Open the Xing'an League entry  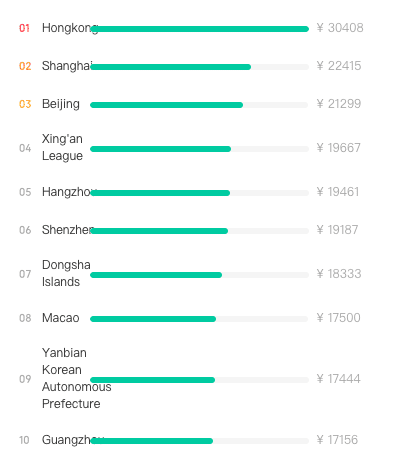[62, 147]
